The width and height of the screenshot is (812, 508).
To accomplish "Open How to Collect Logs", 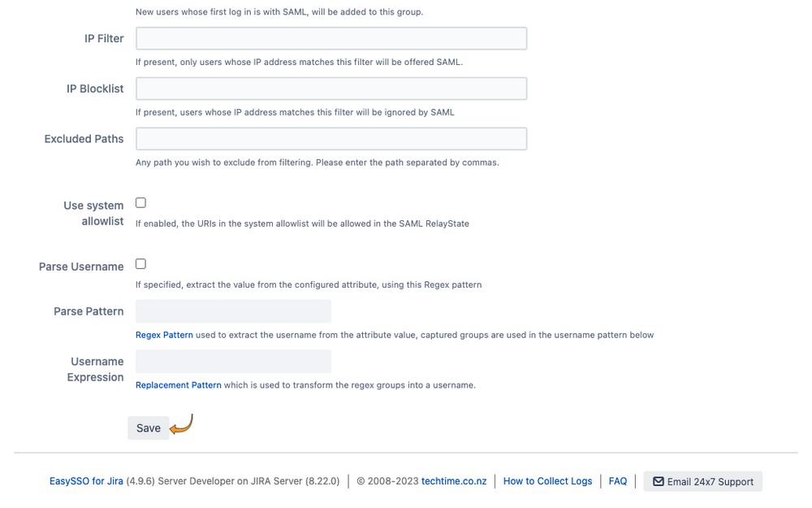I will 547,481.
